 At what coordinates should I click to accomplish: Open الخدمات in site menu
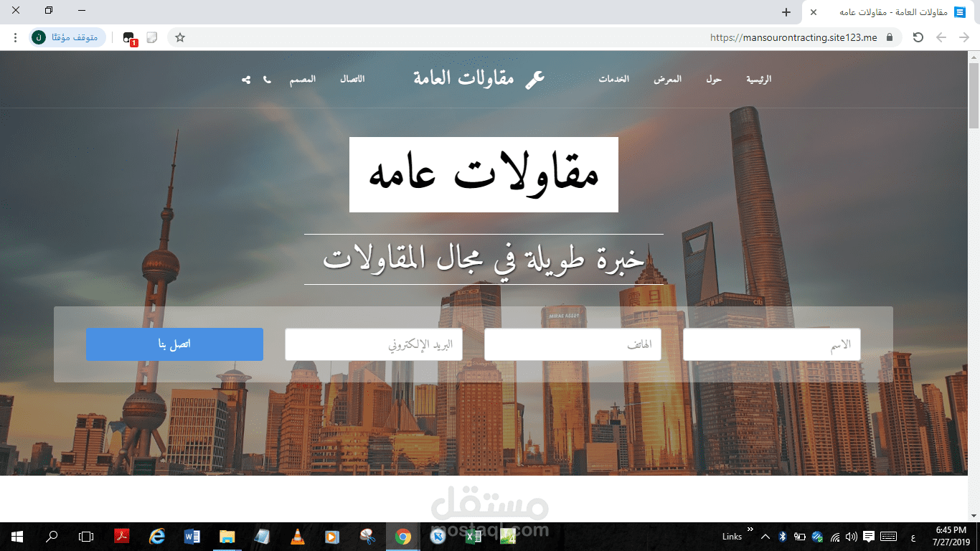[x=614, y=79]
